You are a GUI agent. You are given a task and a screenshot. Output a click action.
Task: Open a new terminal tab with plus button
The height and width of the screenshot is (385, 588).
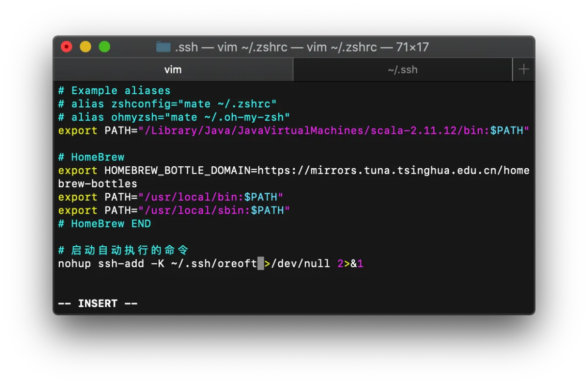[x=523, y=70]
